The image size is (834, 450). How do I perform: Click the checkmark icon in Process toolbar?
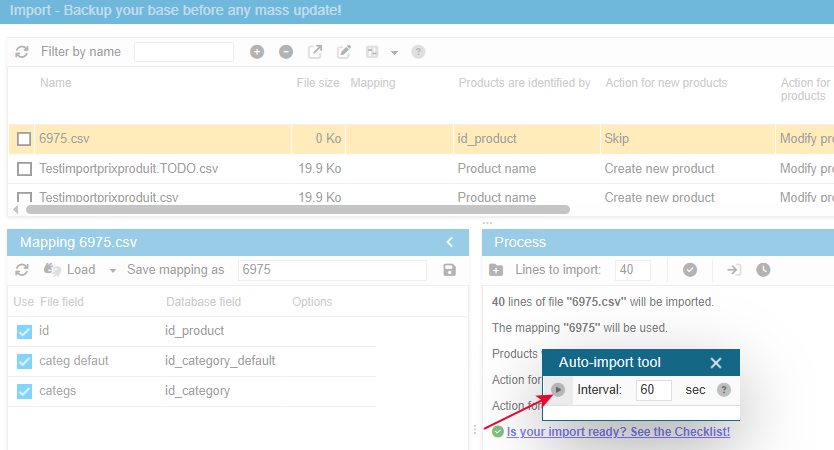[690, 270]
